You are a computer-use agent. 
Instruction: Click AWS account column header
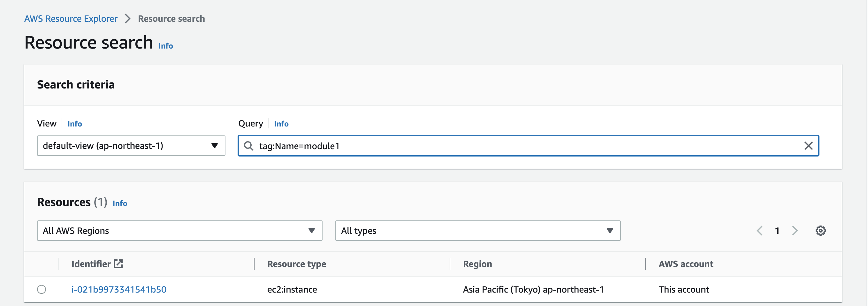tap(686, 264)
